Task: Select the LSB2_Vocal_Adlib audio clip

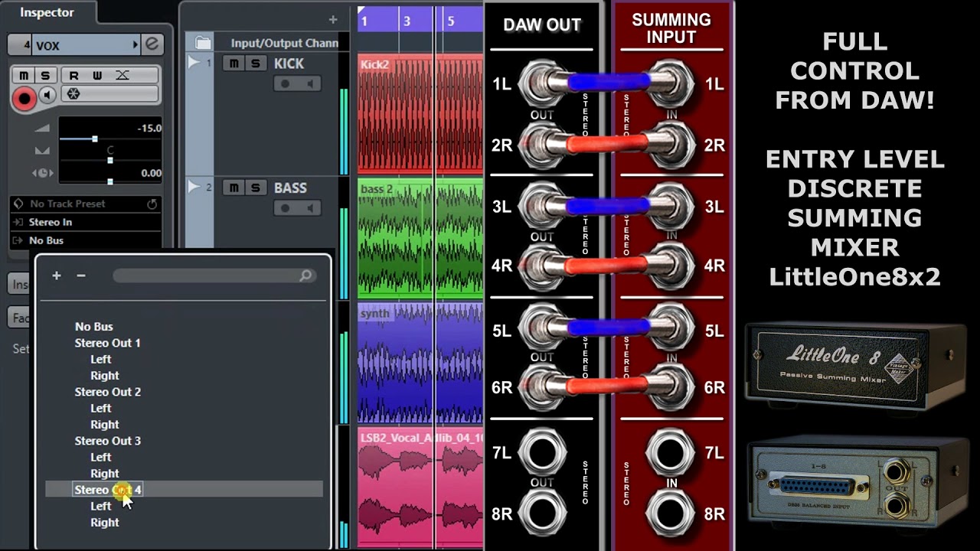Action: pos(420,488)
